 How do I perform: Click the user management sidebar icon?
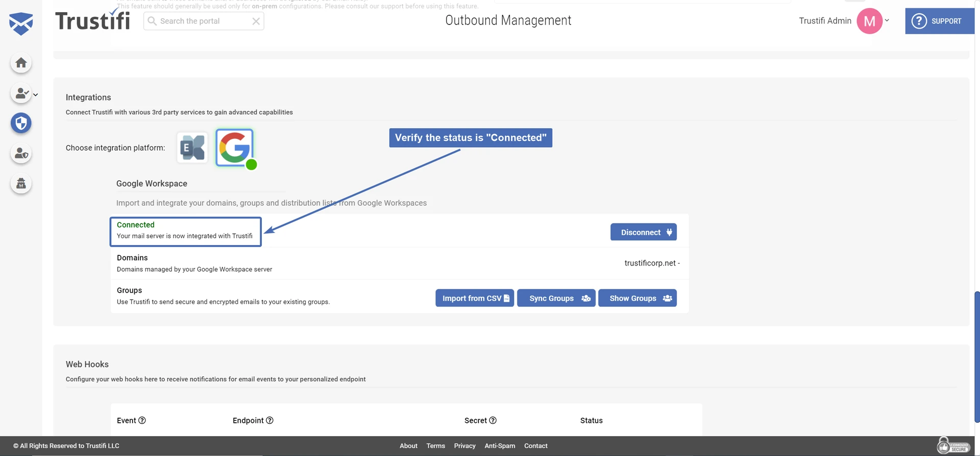[21, 93]
